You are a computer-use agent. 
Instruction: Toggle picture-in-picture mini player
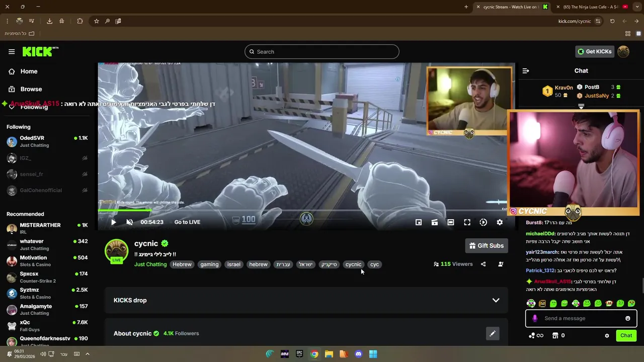click(x=418, y=222)
